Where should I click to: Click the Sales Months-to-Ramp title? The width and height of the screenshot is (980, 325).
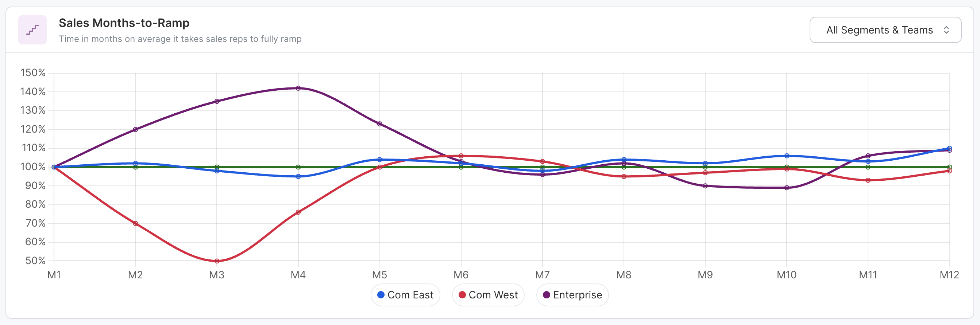[x=124, y=23]
